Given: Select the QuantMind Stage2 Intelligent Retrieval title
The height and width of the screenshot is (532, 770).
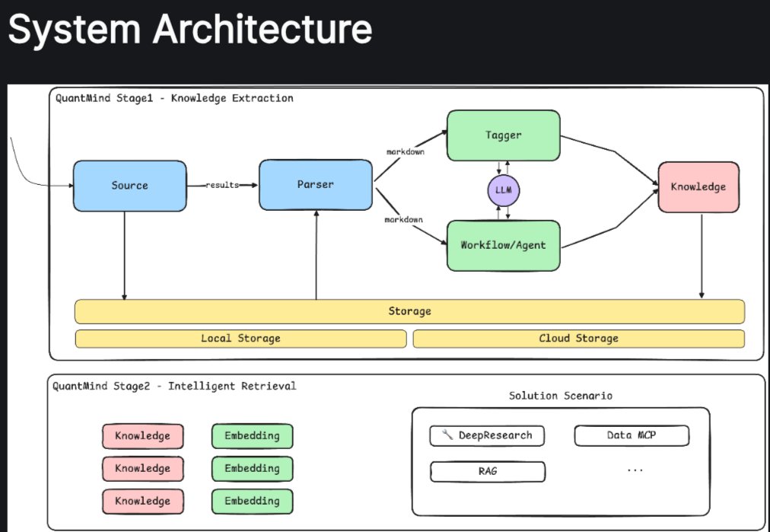Looking at the screenshot, I should tap(174, 386).
